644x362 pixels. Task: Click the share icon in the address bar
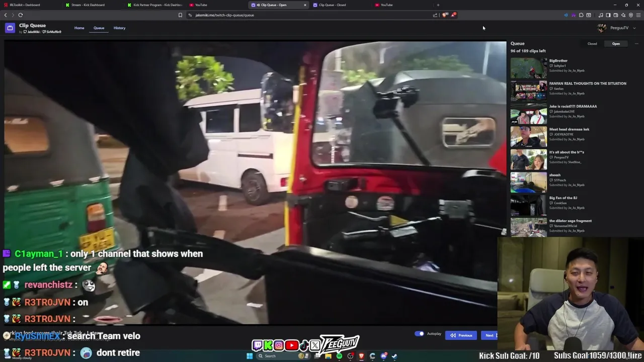pyautogui.click(x=435, y=15)
